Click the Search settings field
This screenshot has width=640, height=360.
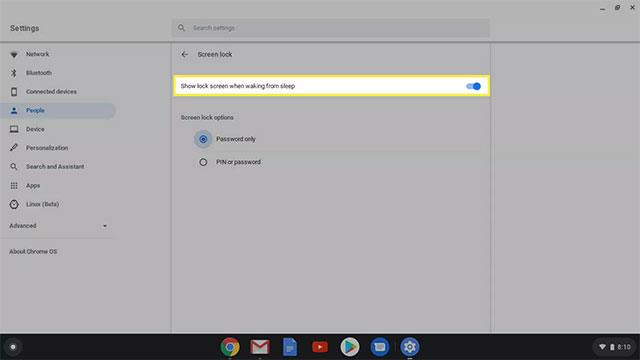click(331, 28)
